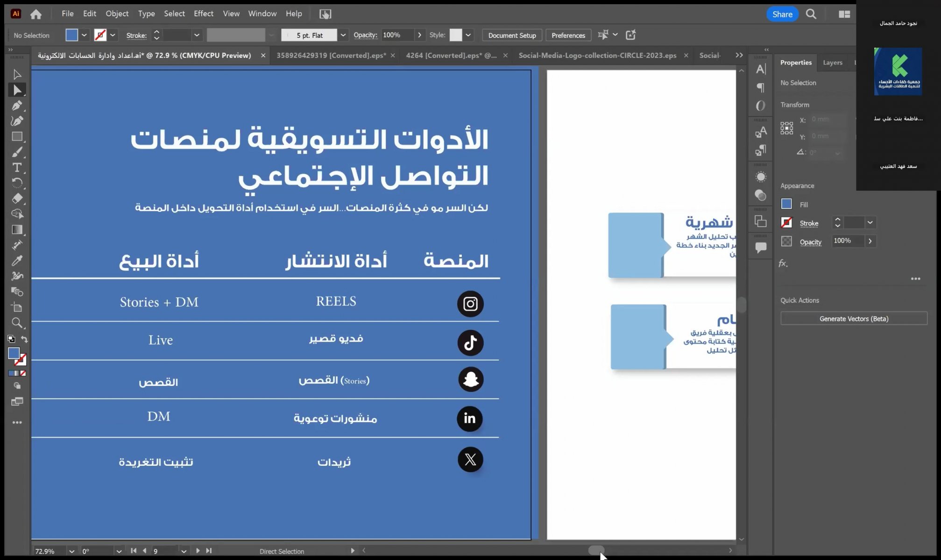This screenshot has width=941, height=560.
Task: Switch to the Layers tab
Action: [x=832, y=63]
